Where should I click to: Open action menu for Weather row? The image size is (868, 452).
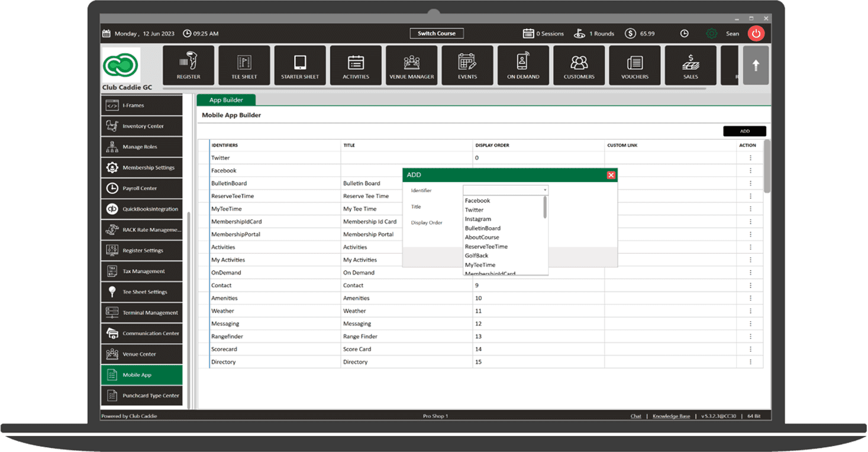click(750, 311)
